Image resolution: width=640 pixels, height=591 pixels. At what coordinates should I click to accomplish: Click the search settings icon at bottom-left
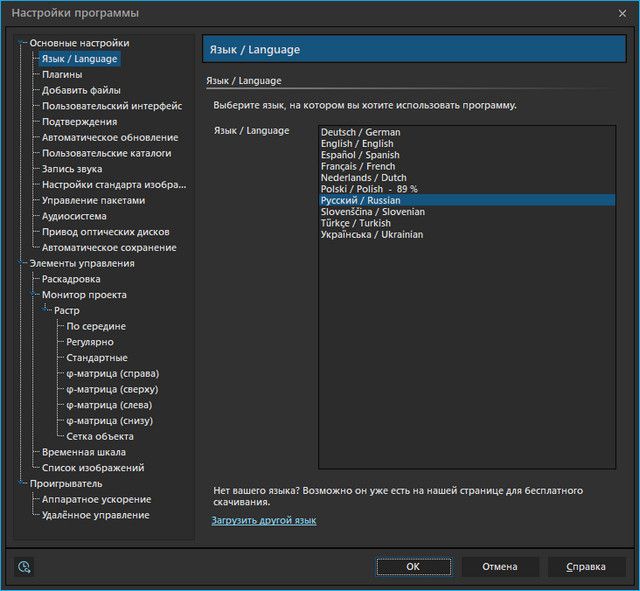click(x=24, y=567)
